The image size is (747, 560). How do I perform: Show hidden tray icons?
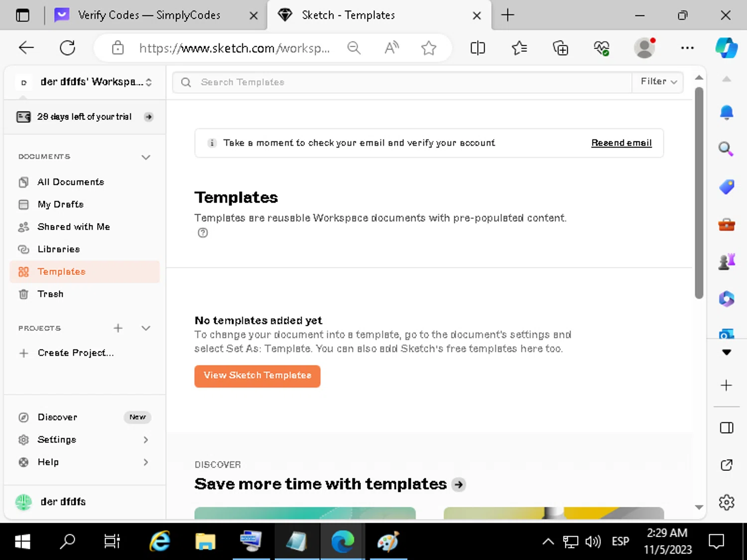[548, 541]
